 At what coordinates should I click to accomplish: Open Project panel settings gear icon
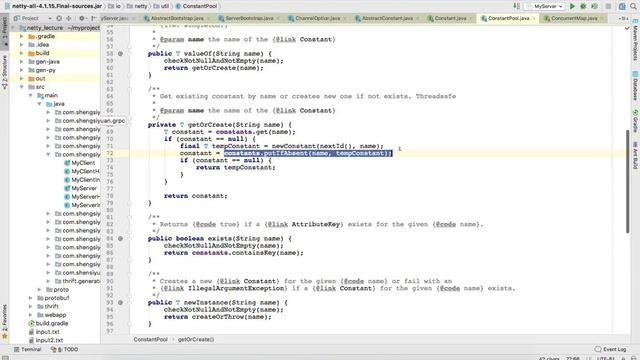[x=82, y=18]
